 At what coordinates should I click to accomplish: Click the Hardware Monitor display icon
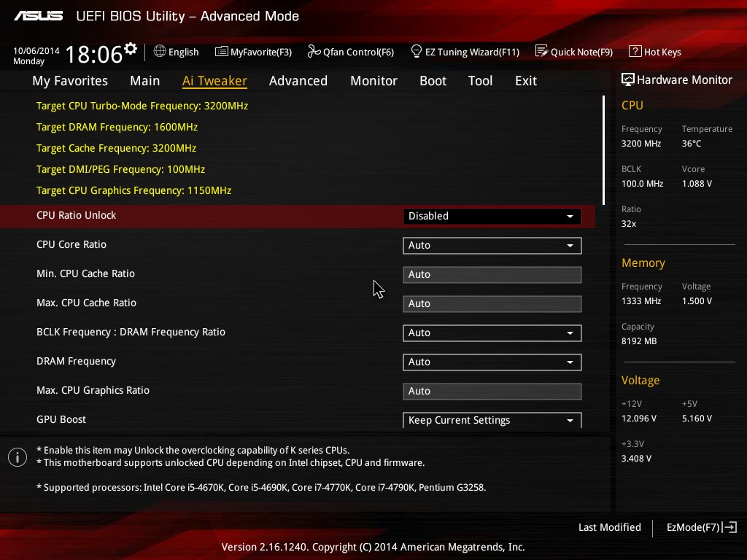pos(628,79)
